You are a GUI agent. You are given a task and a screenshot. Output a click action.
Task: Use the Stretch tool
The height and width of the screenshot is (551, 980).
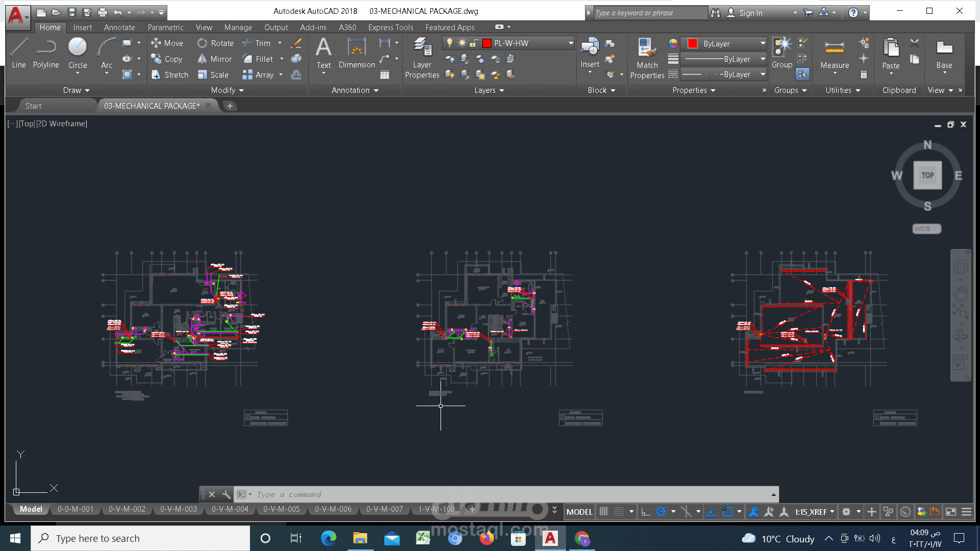170,75
